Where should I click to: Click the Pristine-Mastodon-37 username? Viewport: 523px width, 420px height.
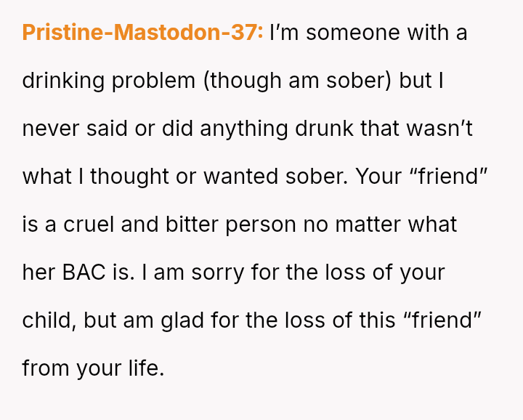(142, 33)
